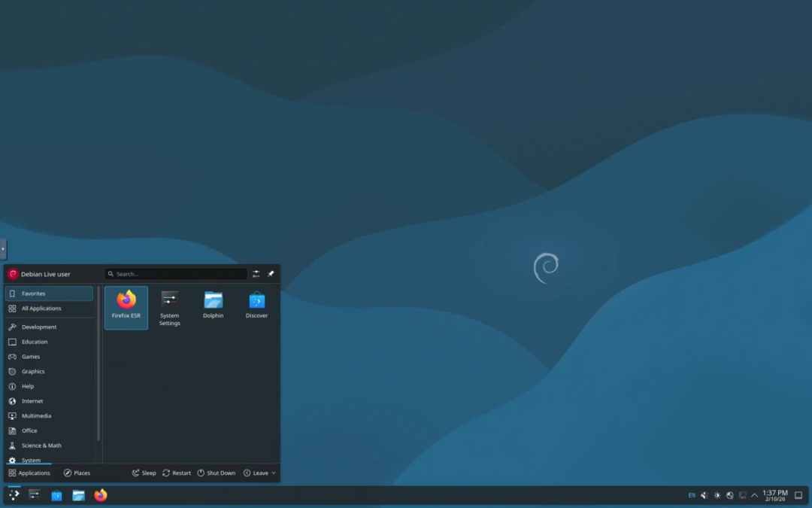Launch System Settings from the favorites grid

pyautogui.click(x=169, y=307)
